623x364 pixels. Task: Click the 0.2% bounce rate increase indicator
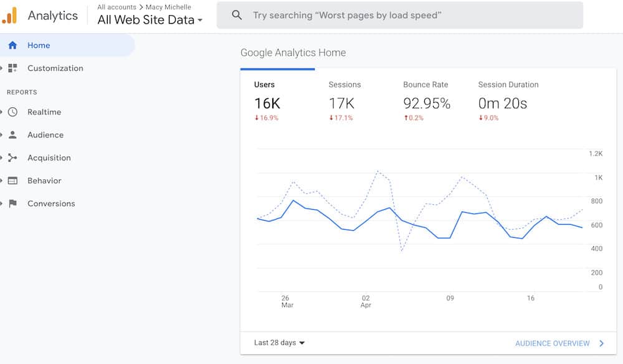pyautogui.click(x=414, y=118)
